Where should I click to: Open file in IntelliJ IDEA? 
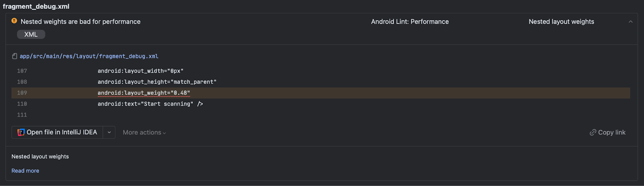(x=57, y=132)
